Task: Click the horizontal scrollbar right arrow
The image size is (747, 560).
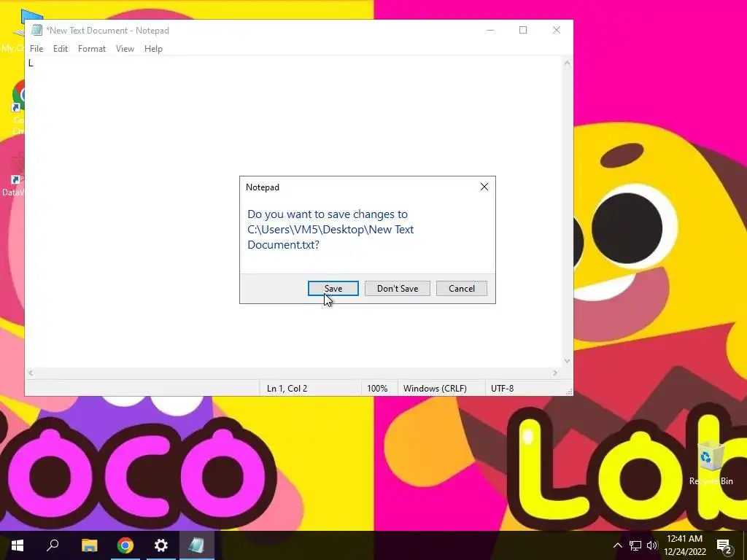Action: pyautogui.click(x=555, y=373)
